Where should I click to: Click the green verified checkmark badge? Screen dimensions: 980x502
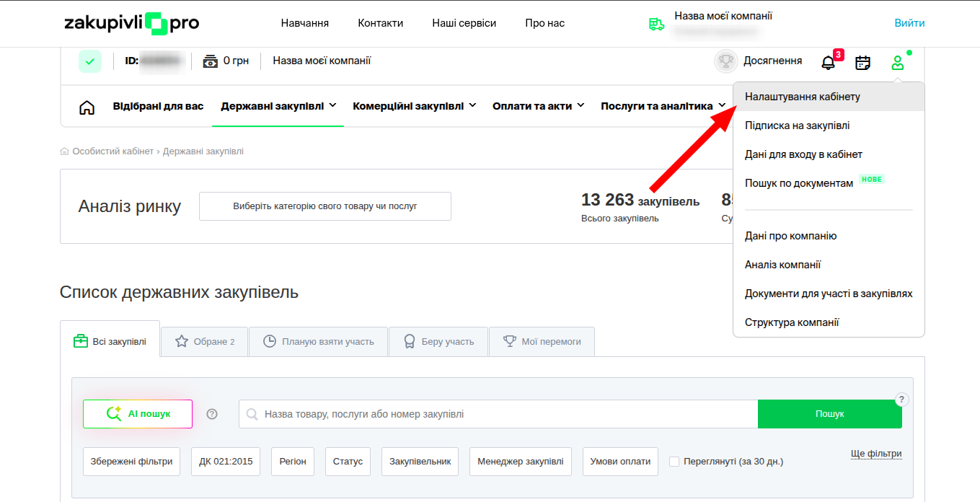tap(90, 61)
